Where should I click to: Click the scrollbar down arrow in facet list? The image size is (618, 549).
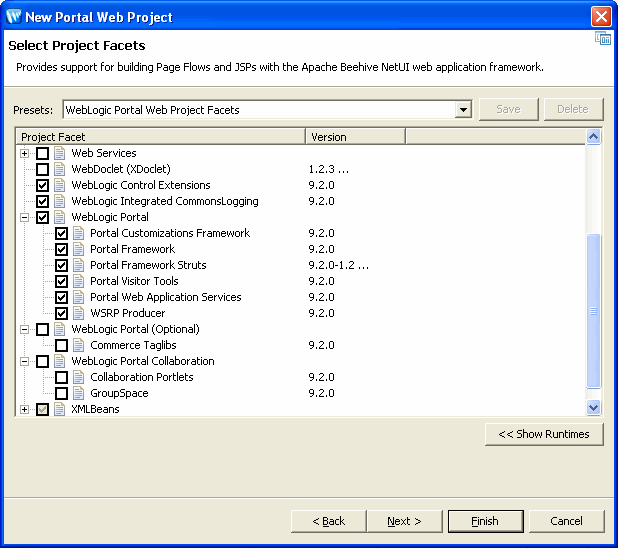(x=594, y=407)
